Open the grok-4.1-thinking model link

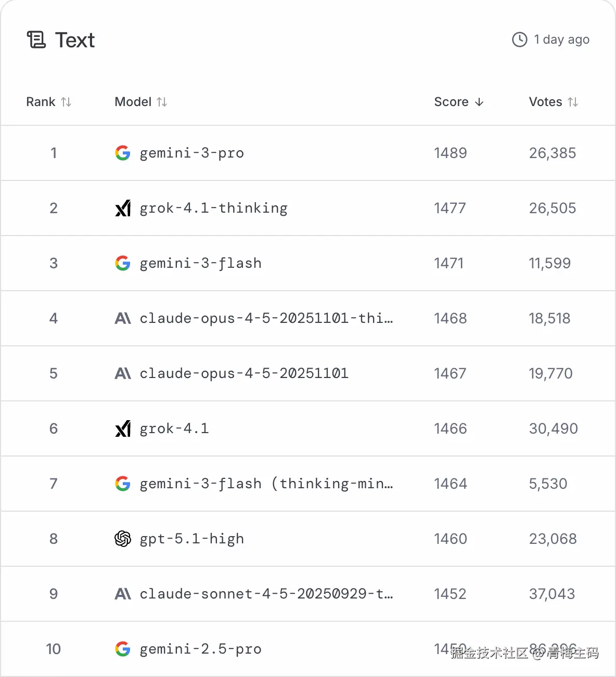[213, 208]
